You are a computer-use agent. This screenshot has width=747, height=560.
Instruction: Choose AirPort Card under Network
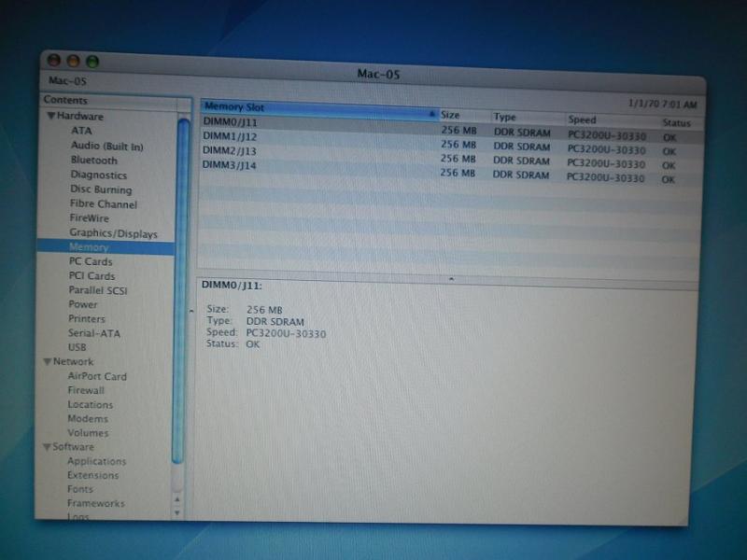point(97,376)
